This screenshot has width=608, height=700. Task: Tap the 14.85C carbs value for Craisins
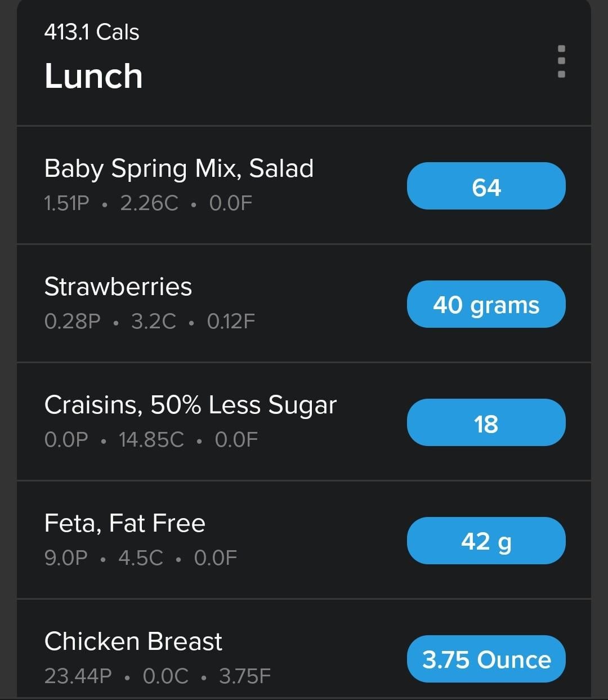click(151, 440)
